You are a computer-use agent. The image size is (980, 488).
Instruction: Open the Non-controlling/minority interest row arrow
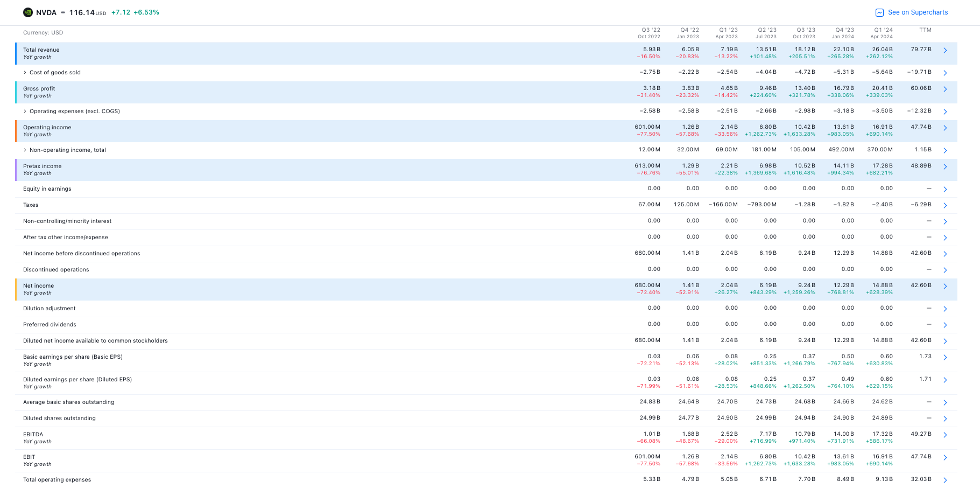pos(945,221)
